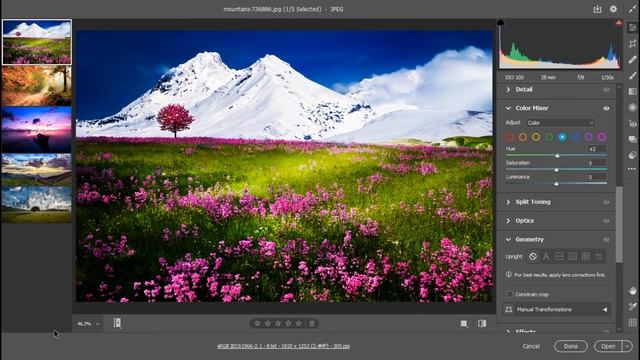Image resolution: width=640 pixels, height=360 pixels.
Task: Open the Presets panel icon
Action: click(632, 155)
